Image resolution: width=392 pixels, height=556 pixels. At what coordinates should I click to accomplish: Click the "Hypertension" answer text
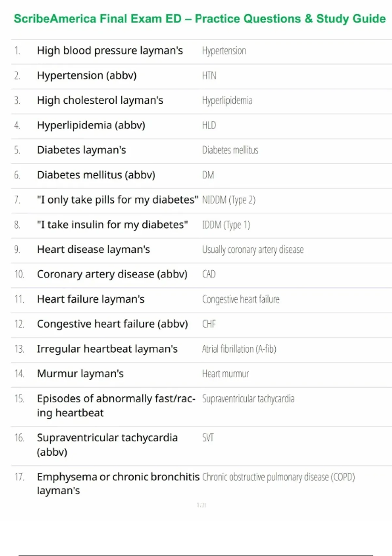[224, 51]
